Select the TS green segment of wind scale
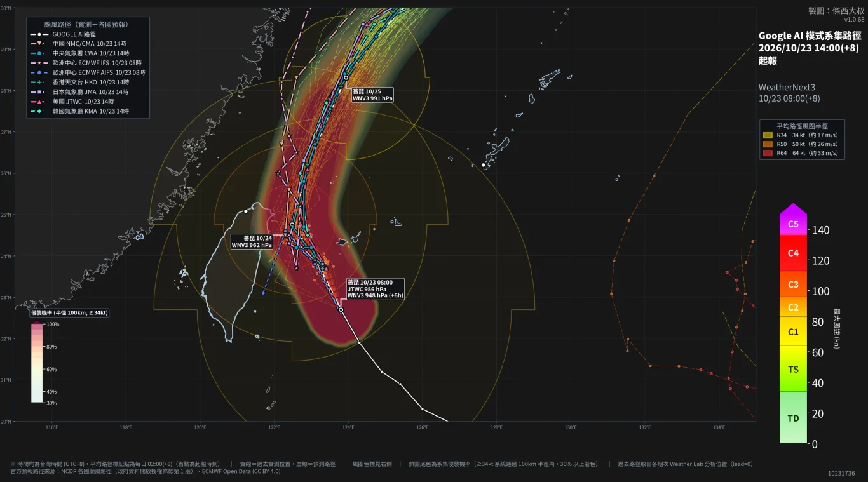Viewport: 868px width, 482px height. [793, 369]
